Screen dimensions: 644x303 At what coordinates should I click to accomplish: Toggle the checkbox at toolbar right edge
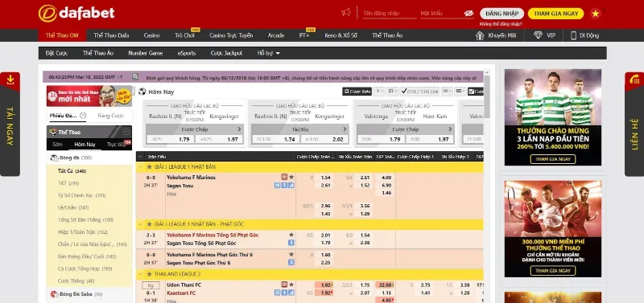[471, 92]
